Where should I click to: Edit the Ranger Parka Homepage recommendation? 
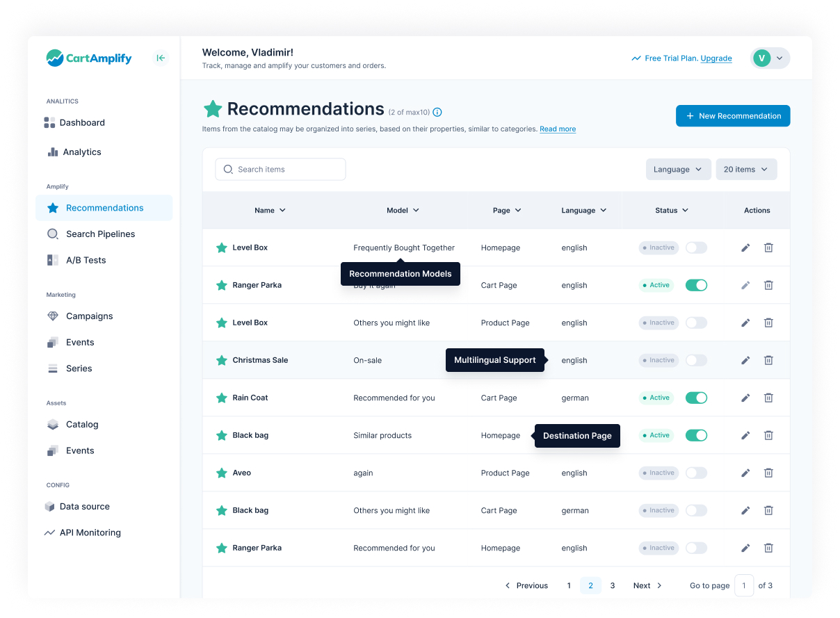745,548
